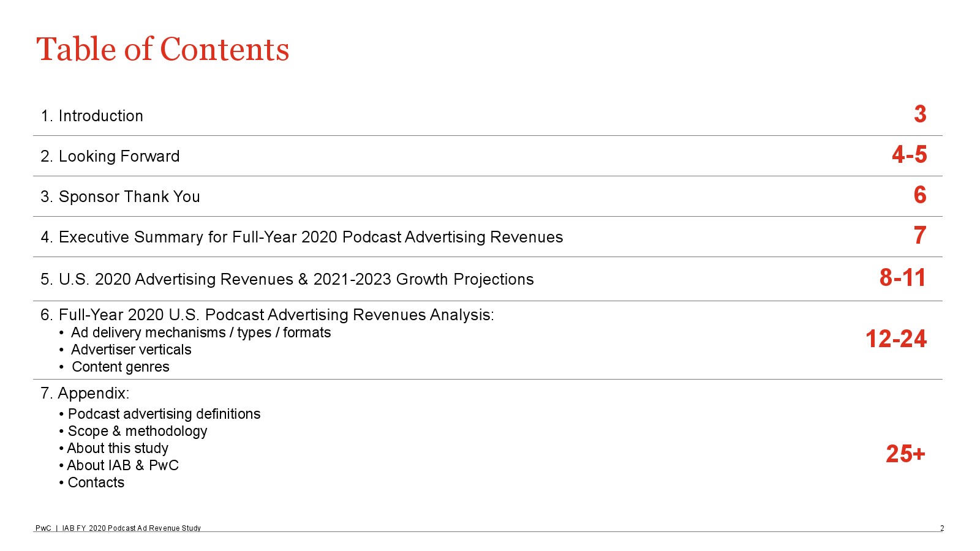Image resolution: width=980 pixels, height=551 pixels.
Task: Select the Sponsor Thank You entry
Action: tap(120, 197)
